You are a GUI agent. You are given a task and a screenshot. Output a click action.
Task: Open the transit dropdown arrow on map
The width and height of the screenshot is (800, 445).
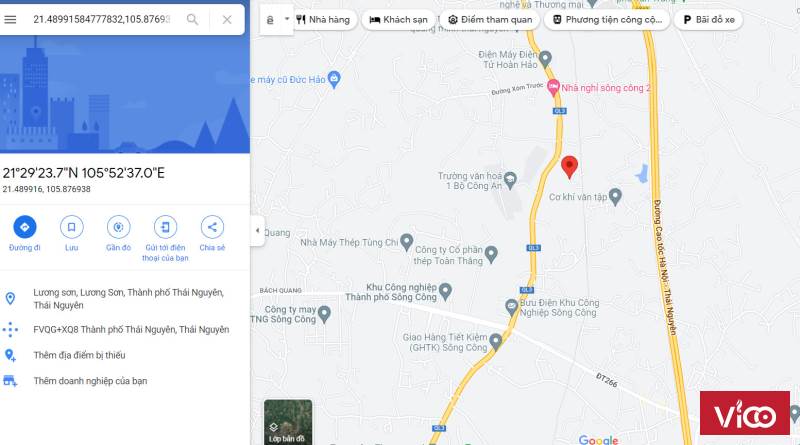287,19
